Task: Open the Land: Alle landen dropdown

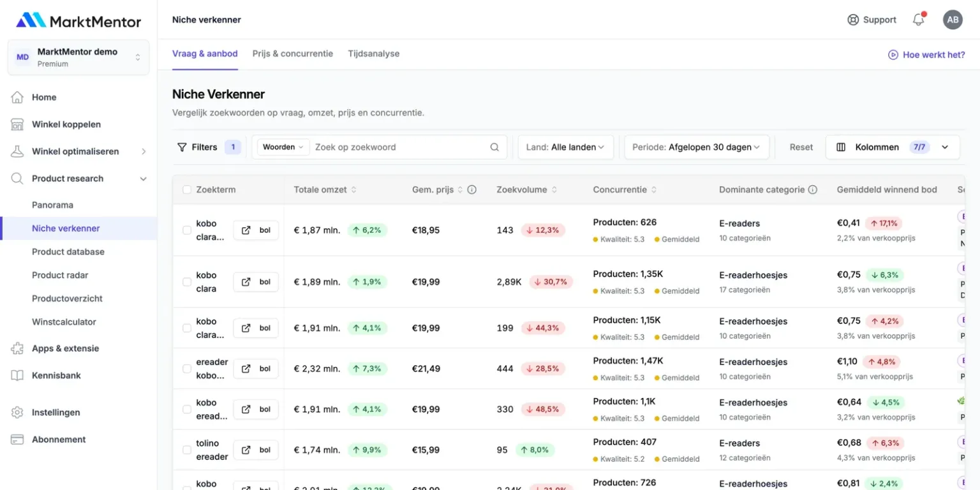Action: [x=565, y=147]
